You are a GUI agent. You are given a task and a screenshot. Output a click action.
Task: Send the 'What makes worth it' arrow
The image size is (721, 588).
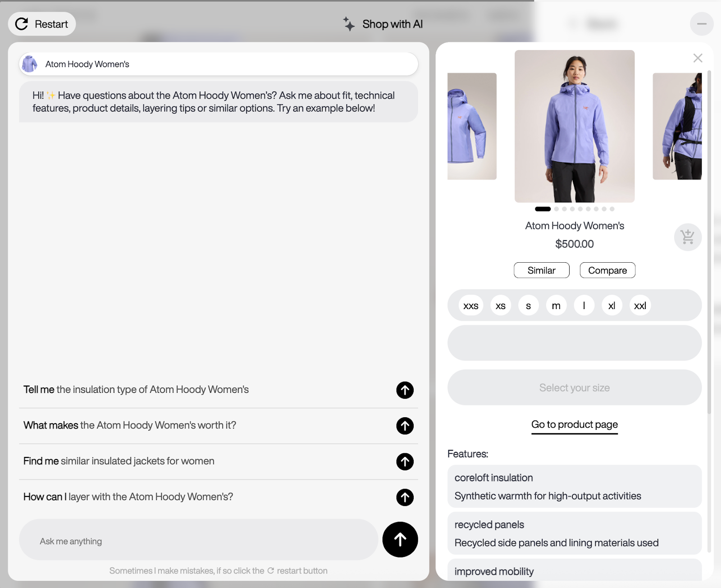click(x=405, y=426)
